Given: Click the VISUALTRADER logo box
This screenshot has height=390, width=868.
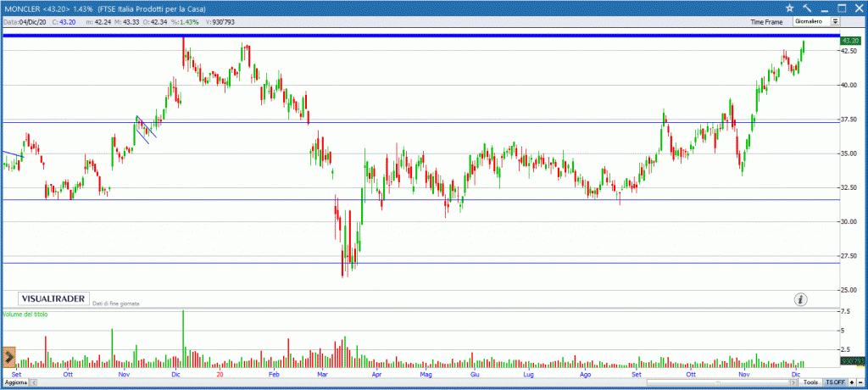Looking at the screenshot, I should pos(53,299).
